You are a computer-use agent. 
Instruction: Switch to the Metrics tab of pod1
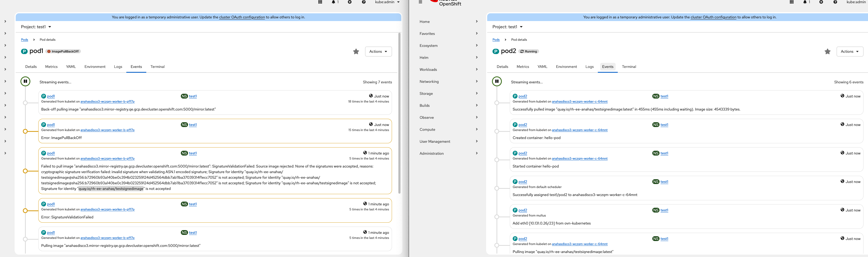52,67
